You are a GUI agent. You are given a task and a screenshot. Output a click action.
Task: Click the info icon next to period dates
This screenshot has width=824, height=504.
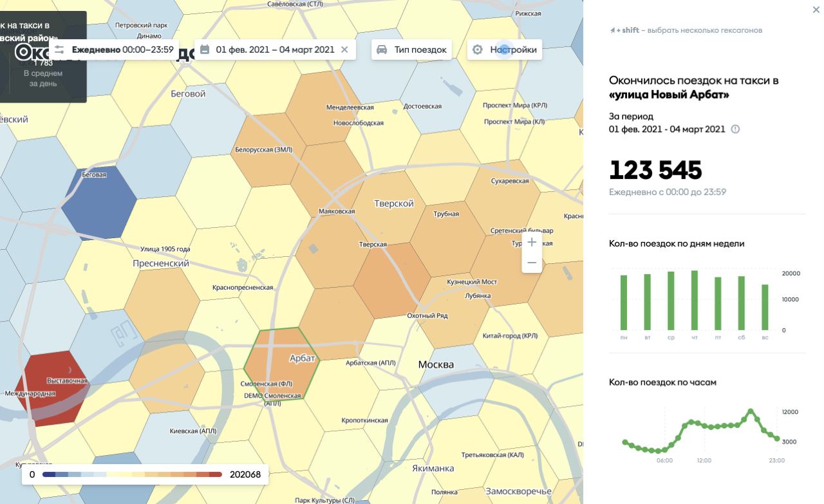735,129
